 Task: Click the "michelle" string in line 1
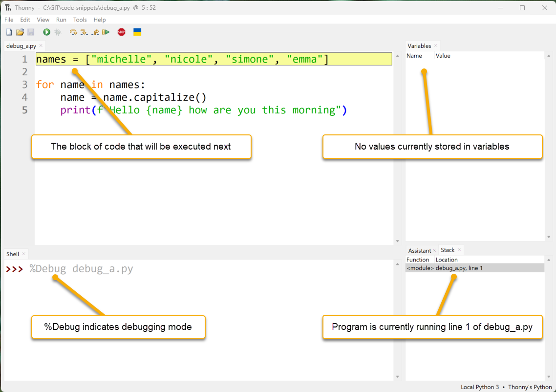pos(121,59)
